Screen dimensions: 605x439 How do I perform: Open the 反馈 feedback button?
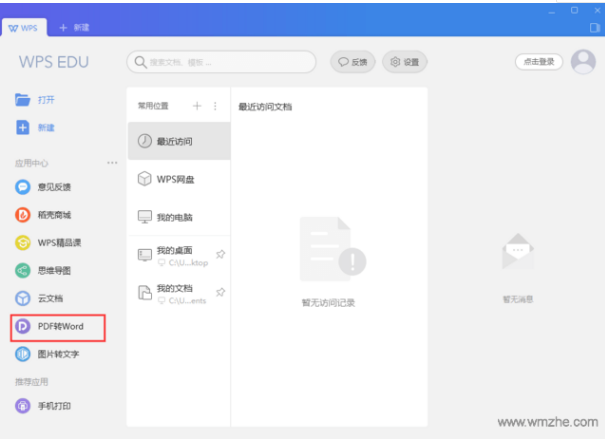[x=353, y=62]
